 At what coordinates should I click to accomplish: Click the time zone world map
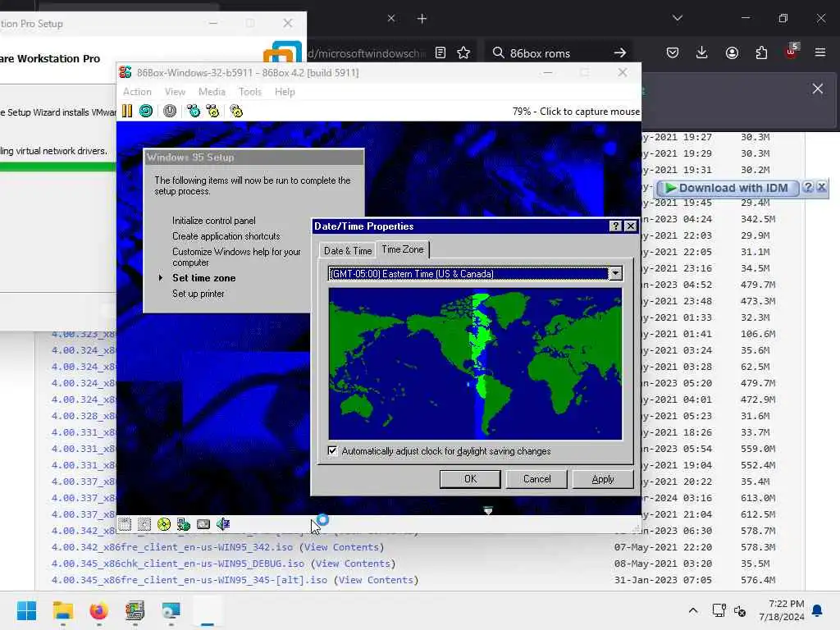(x=475, y=363)
